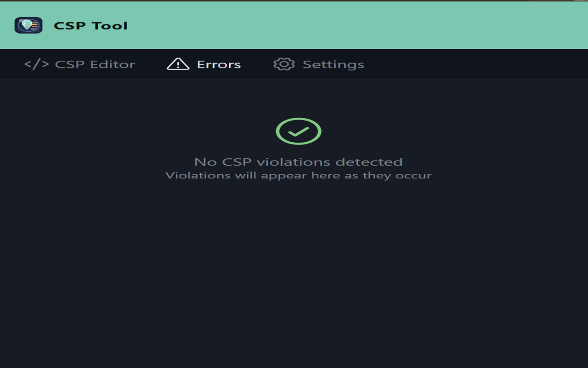This screenshot has width=588, height=368.
Task: Click the gear icon next to the Settings label
Action: [x=285, y=64]
